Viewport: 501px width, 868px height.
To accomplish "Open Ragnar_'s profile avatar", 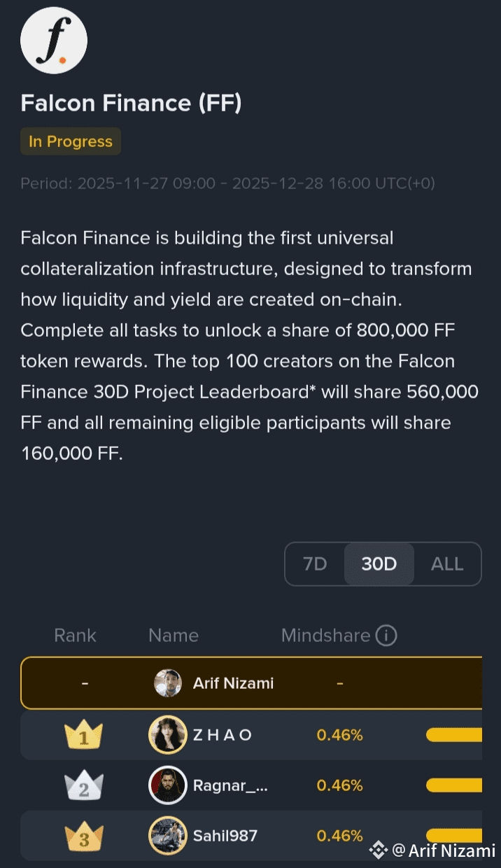I will coord(168,785).
